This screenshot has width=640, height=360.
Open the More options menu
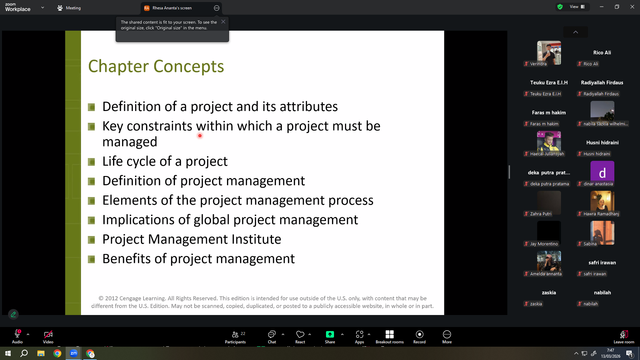point(447,337)
